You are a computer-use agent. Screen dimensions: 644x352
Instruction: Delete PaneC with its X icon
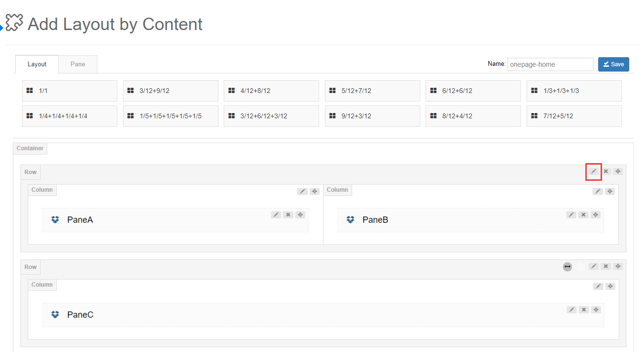(584, 310)
